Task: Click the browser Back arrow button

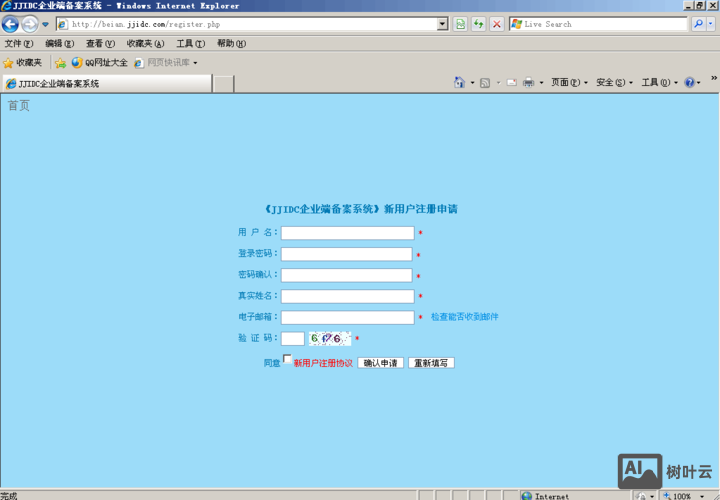Action: (x=11, y=24)
